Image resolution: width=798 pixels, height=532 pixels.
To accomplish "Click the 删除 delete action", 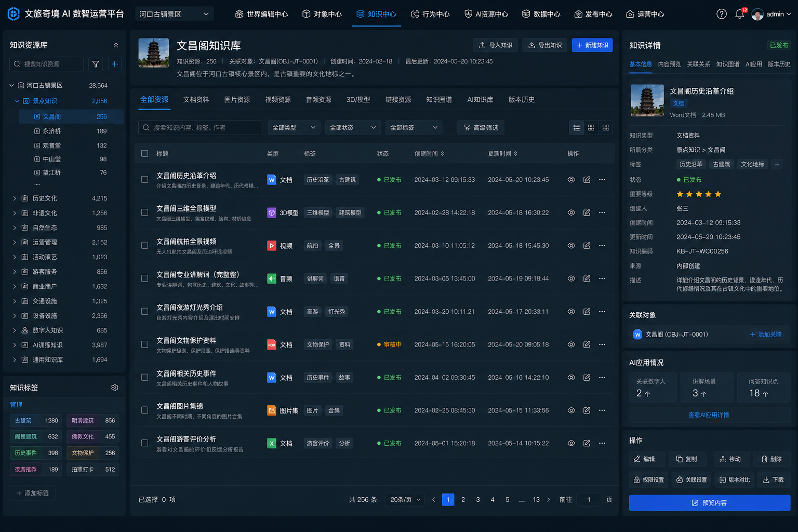I will tap(772, 459).
